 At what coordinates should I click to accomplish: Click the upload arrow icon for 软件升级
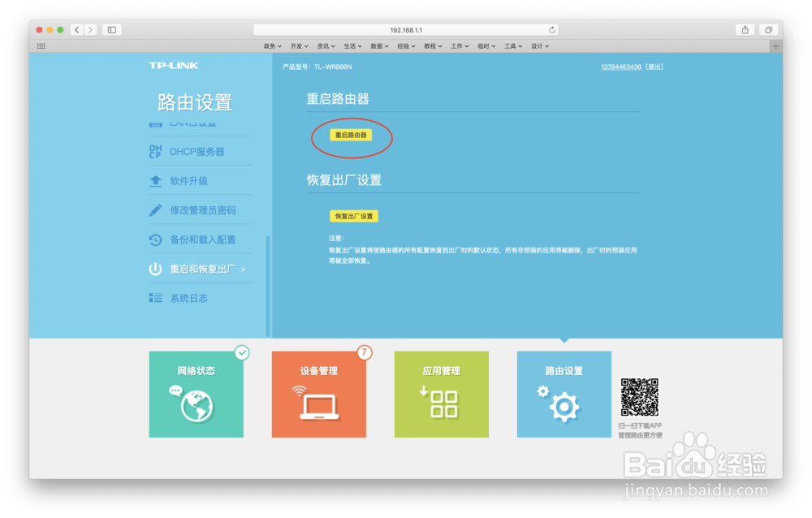pos(155,181)
